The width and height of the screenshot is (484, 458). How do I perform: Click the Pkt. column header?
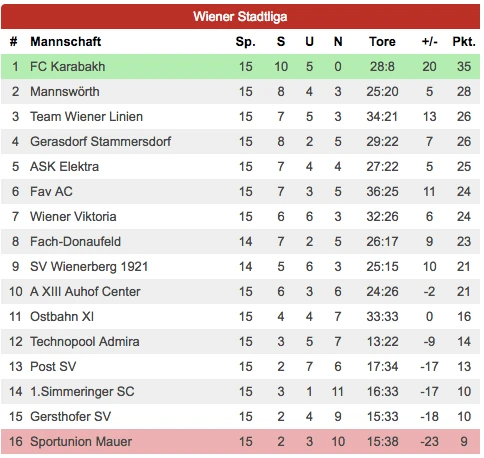[464, 42]
